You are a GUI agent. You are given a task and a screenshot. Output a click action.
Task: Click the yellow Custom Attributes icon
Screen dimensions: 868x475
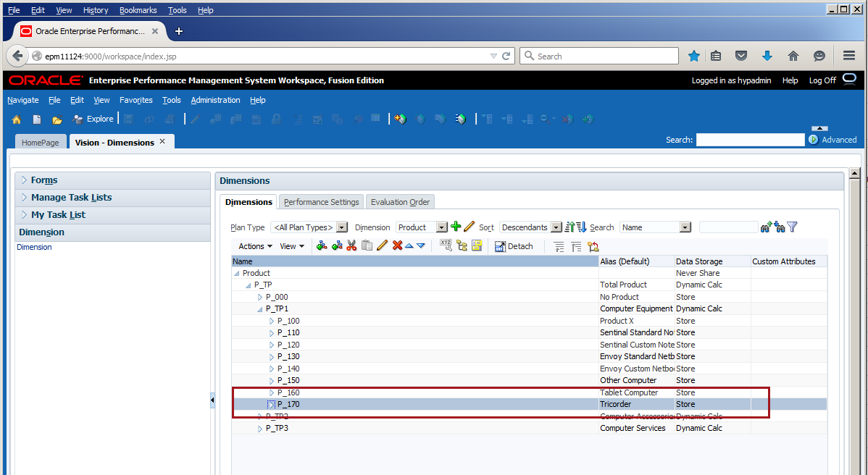[x=477, y=246]
